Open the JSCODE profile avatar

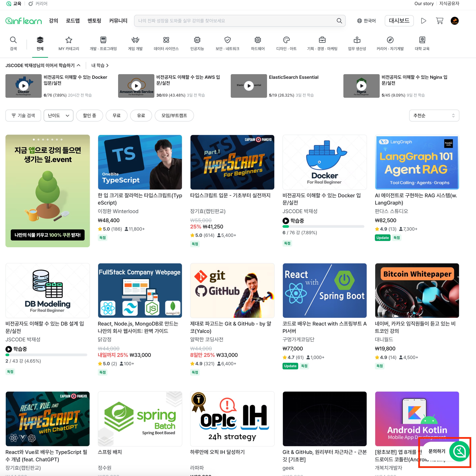[x=455, y=21]
